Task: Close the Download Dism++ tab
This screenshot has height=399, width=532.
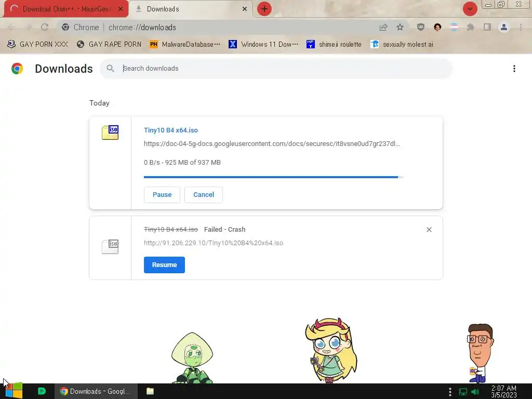Action: point(121,9)
